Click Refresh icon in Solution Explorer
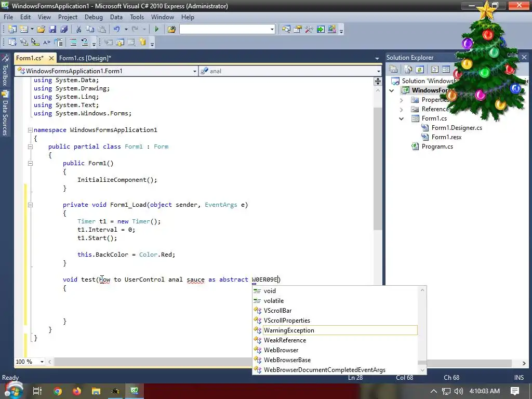 click(x=420, y=70)
